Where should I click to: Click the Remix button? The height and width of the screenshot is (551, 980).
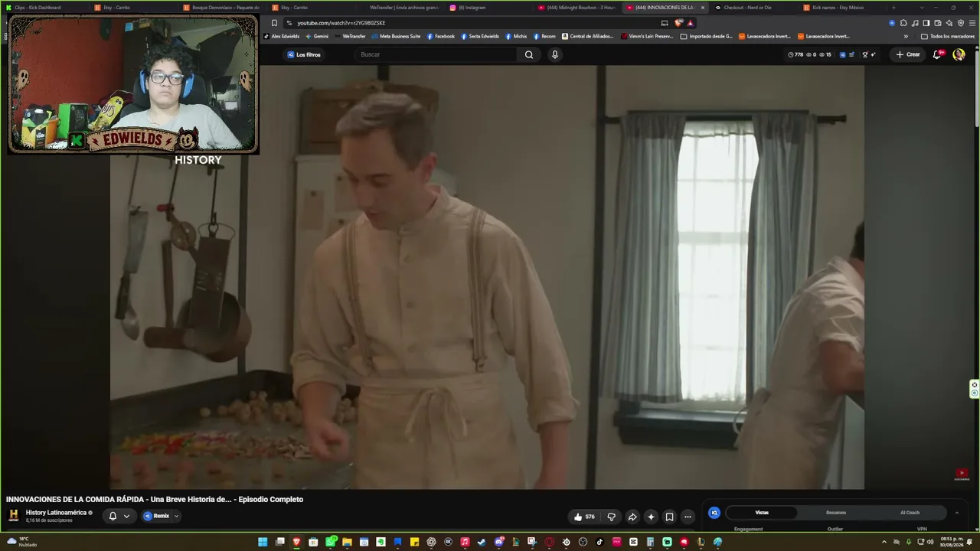point(157,516)
